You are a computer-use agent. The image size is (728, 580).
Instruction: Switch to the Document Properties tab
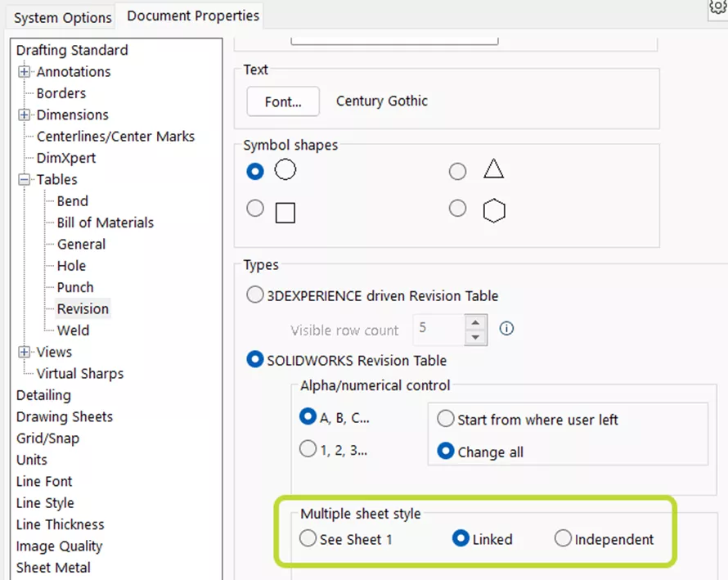(190, 16)
